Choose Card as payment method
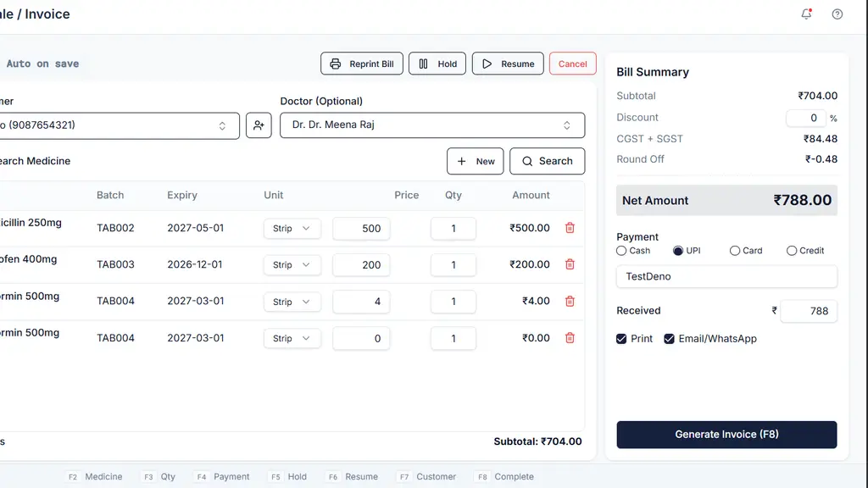Image resolution: width=868 pixels, height=488 pixels. point(735,251)
